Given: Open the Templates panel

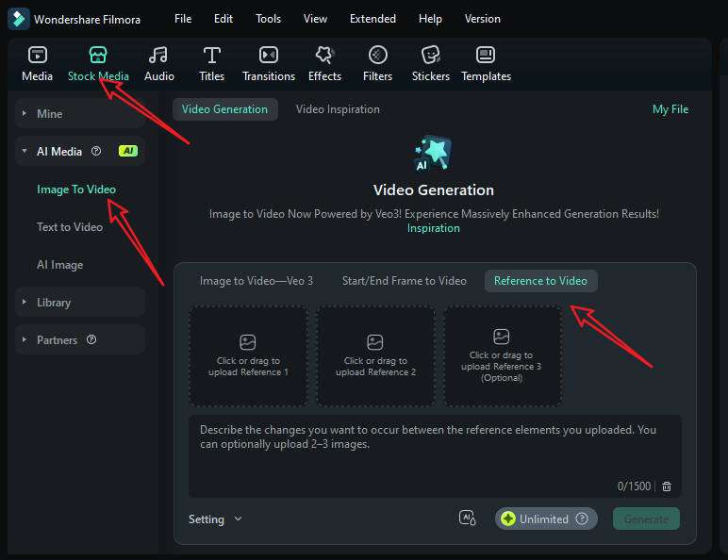Looking at the screenshot, I should pos(486,64).
